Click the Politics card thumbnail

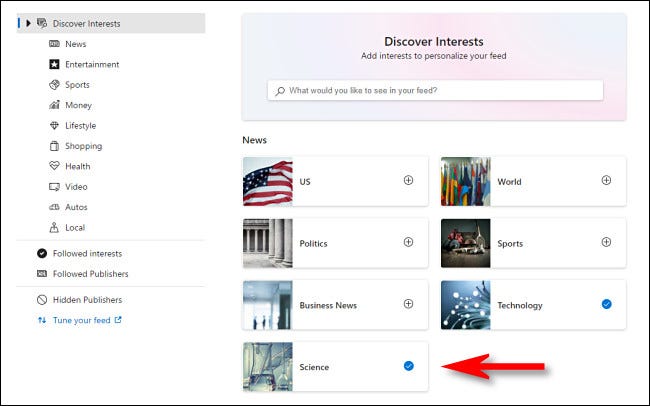[268, 243]
